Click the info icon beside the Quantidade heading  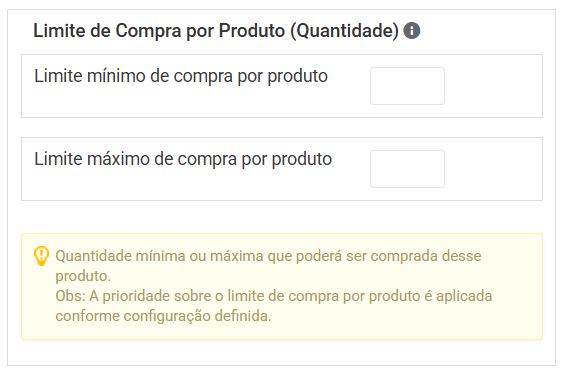tap(412, 31)
